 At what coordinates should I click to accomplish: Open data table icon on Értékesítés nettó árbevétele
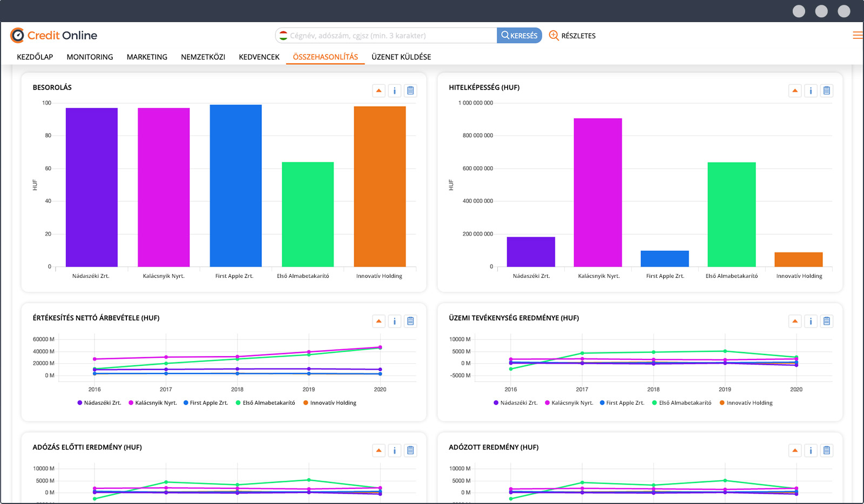tap(410, 322)
